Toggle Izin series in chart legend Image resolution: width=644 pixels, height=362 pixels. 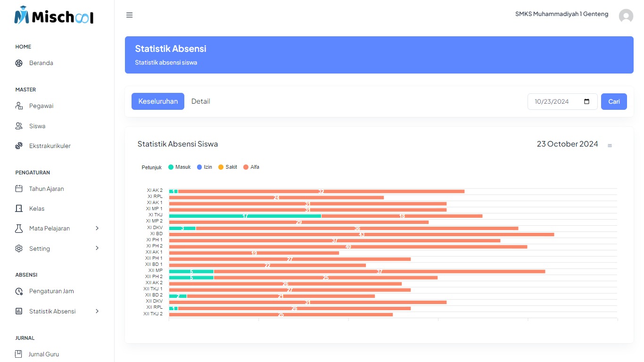(x=205, y=167)
